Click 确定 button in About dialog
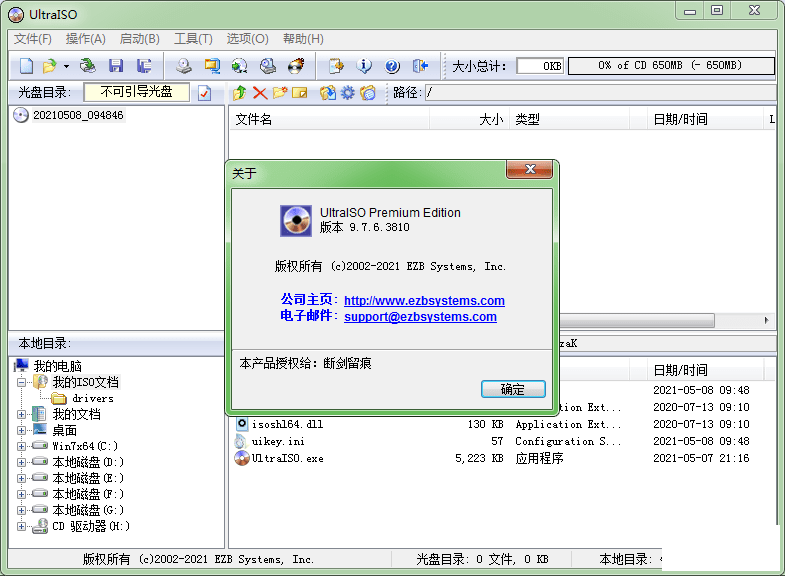The width and height of the screenshot is (785, 576). [x=513, y=389]
